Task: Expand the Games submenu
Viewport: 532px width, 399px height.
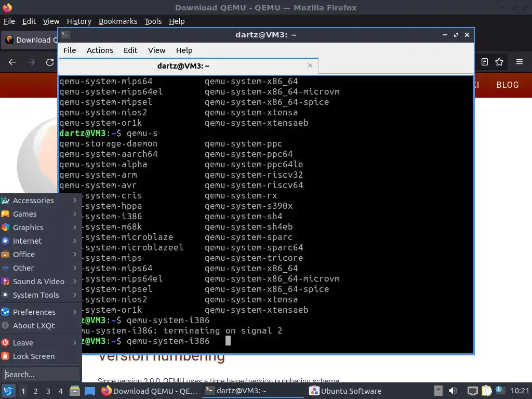Action: 39,214
